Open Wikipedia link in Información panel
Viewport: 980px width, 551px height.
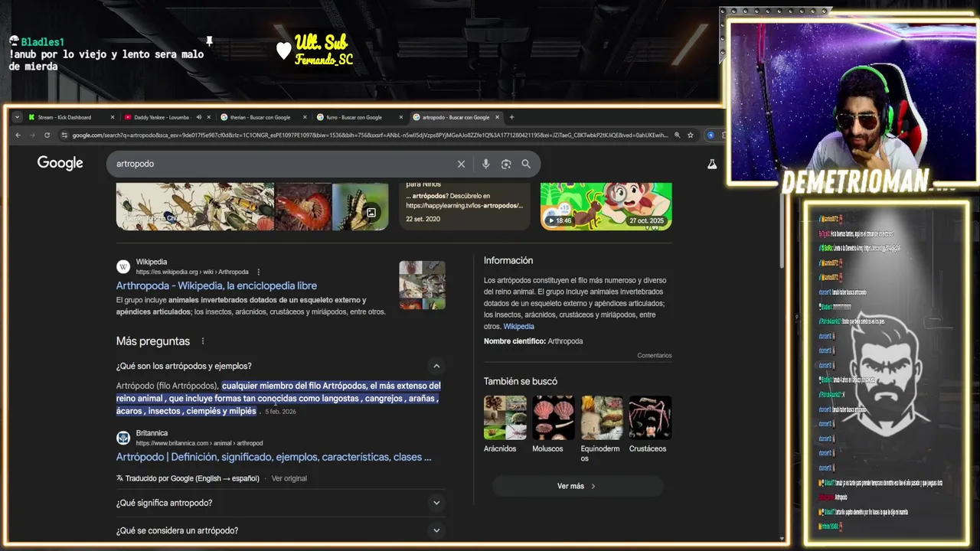518,326
